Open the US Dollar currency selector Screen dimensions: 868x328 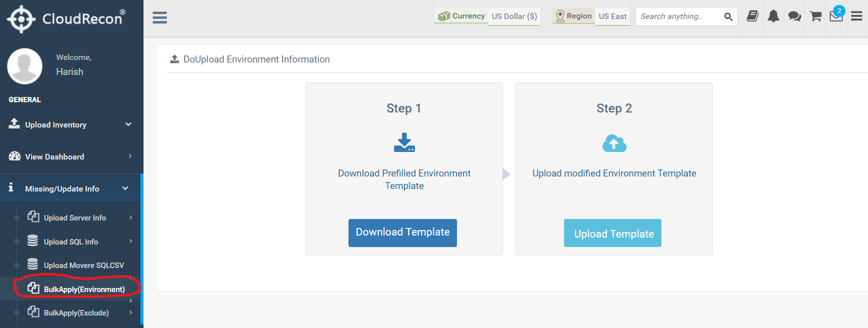point(514,16)
